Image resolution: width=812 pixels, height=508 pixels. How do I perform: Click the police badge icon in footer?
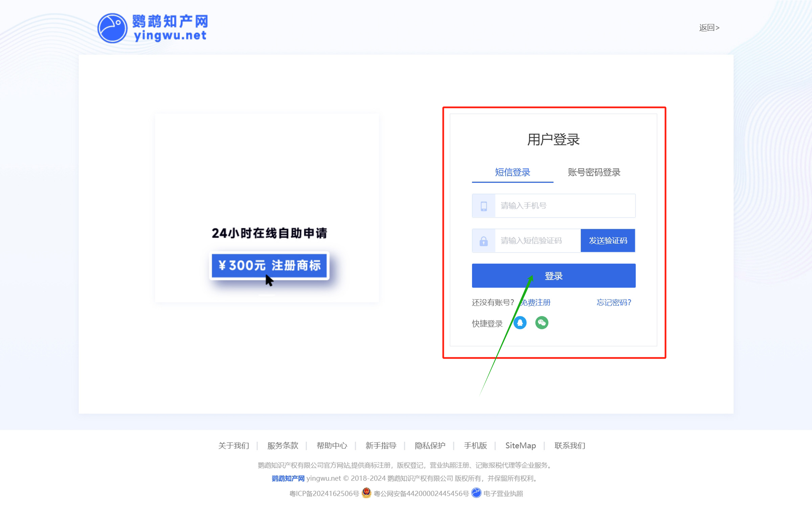click(x=366, y=493)
